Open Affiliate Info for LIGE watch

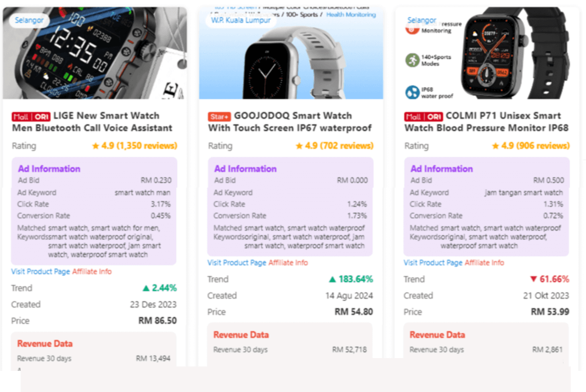[92, 272]
